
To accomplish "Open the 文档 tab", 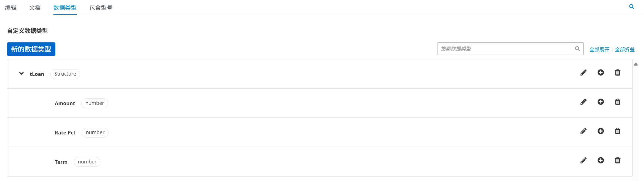I will coord(35,8).
